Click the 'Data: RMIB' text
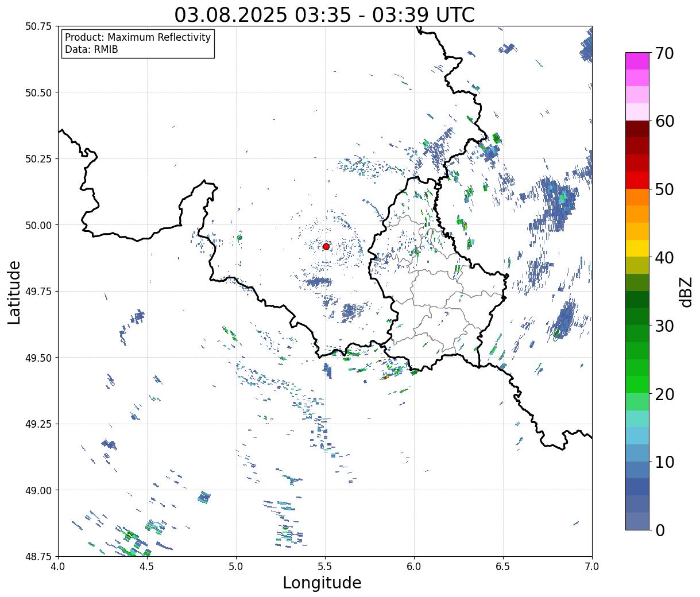700x597 pixels. click(91, 49)
